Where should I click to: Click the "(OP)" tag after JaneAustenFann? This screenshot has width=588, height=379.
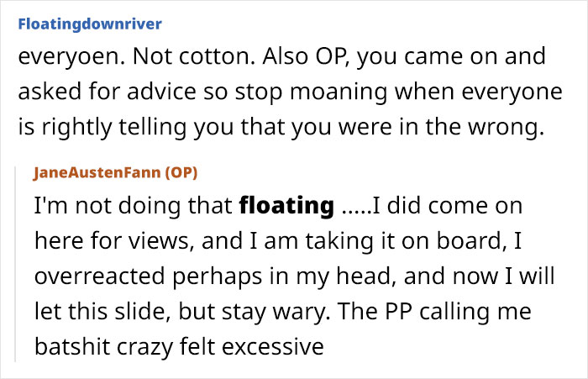(181, 172)
